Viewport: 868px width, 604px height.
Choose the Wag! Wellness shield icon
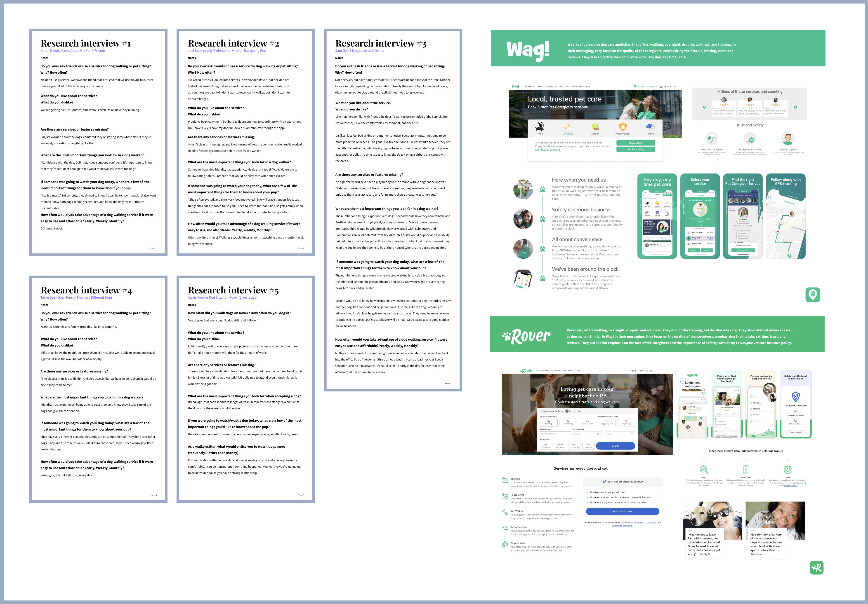pyautogui.click(x=623, y=126)
